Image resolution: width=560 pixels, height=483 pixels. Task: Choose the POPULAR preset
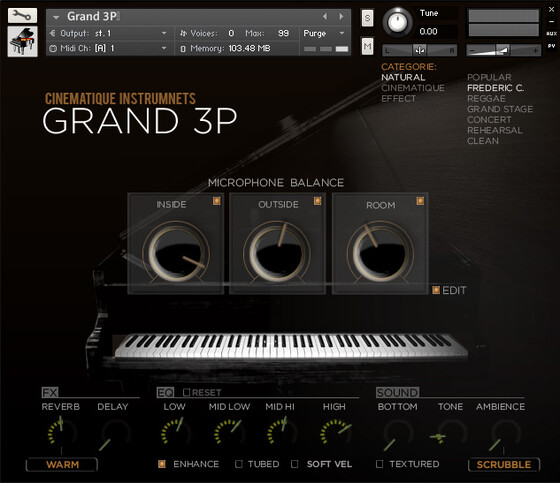coord(489,78)
